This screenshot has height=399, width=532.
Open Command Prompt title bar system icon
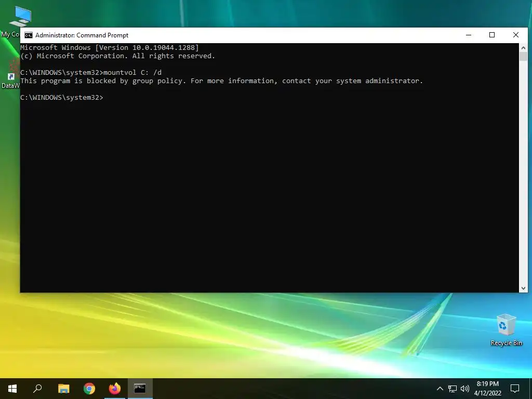(29, 35)
